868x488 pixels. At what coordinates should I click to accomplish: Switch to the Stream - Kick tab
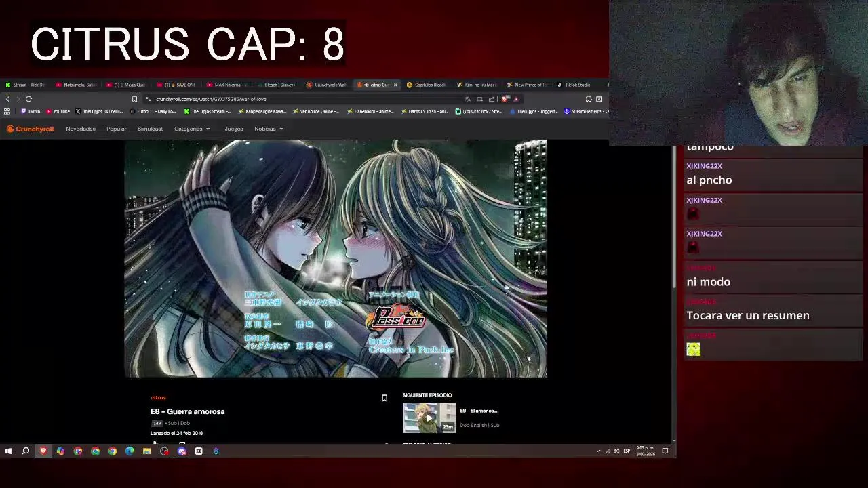click(25, 85)
